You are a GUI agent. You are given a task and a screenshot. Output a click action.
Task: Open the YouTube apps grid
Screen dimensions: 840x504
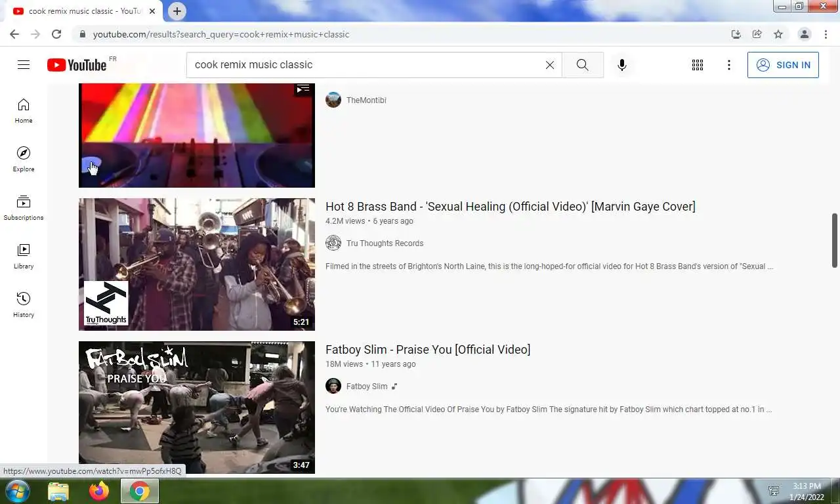pos(698,65)
